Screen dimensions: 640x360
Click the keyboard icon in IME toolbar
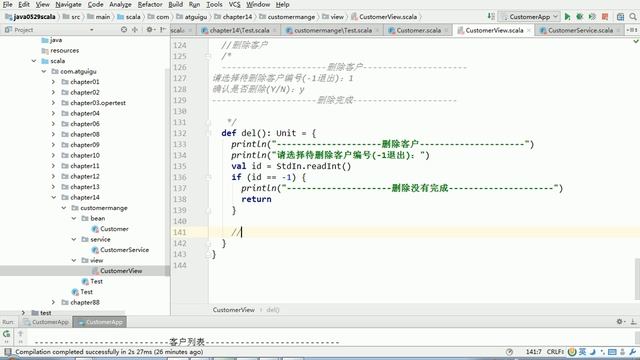[612, 352]
